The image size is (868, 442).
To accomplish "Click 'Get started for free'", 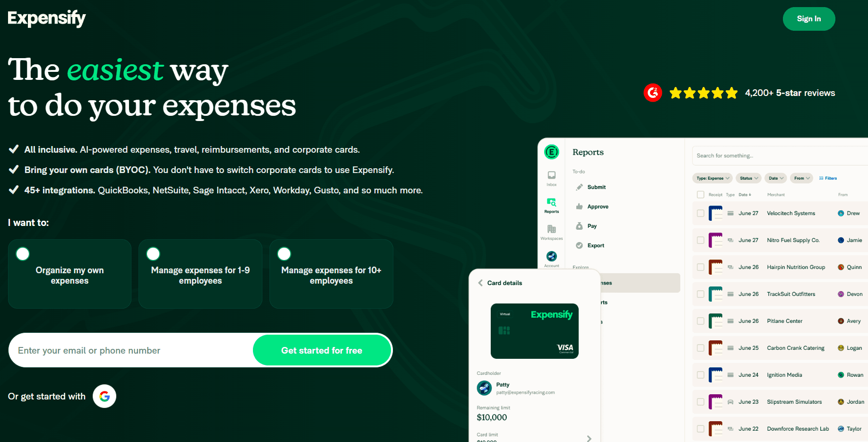I will point(322,350).
